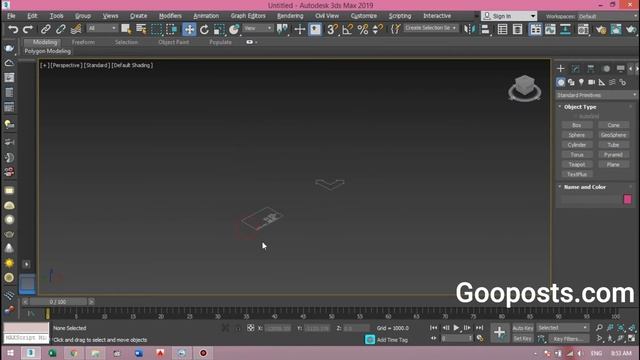Toggle Window/Crossing selection mode

[x=172, y=29]
